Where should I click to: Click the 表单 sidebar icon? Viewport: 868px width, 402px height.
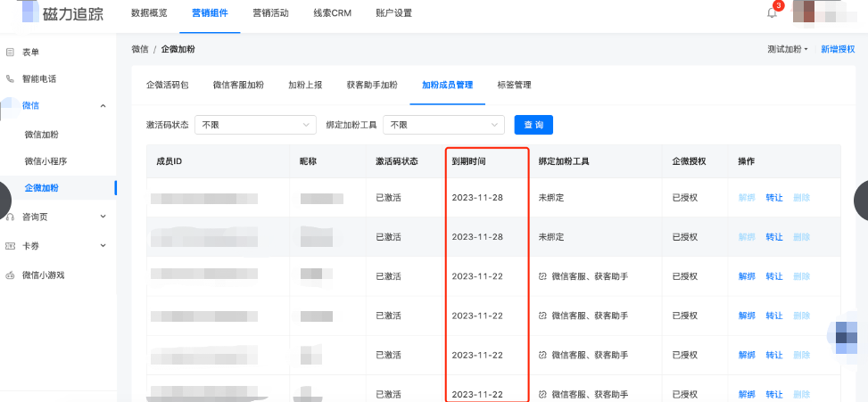point(10,52)
